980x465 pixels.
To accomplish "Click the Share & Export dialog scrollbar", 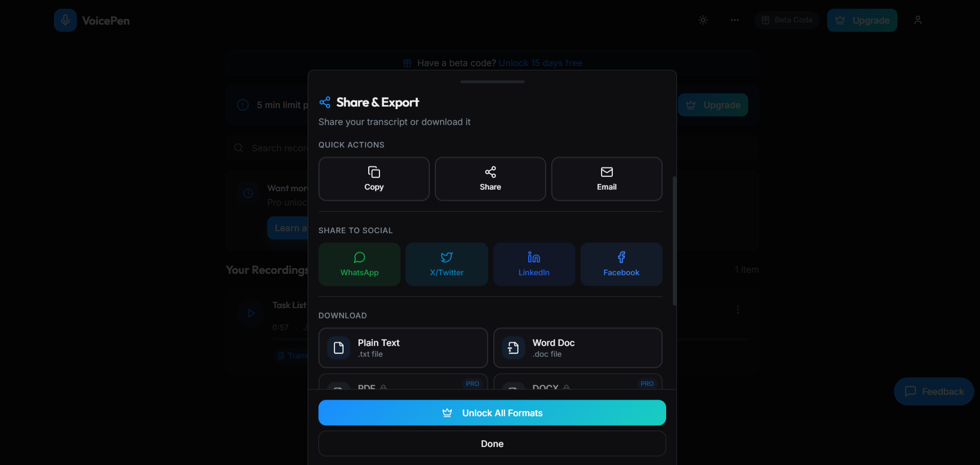I will [x=674, y=241].
